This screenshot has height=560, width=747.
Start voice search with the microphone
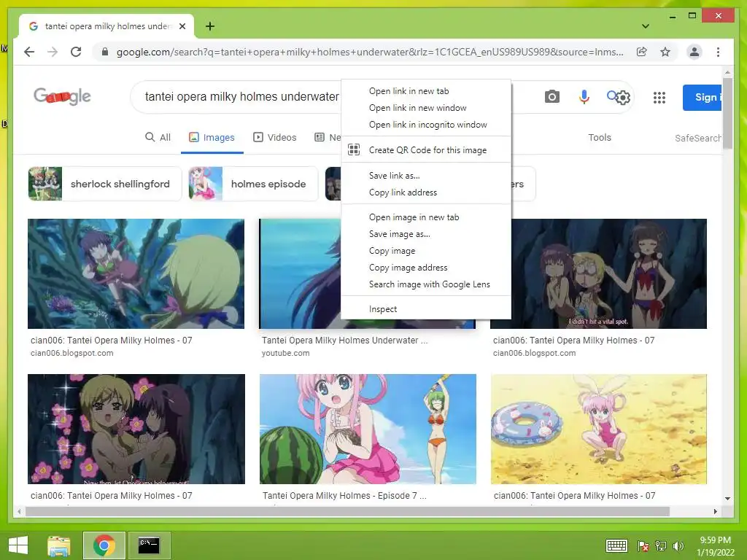(x=584, y=97)
